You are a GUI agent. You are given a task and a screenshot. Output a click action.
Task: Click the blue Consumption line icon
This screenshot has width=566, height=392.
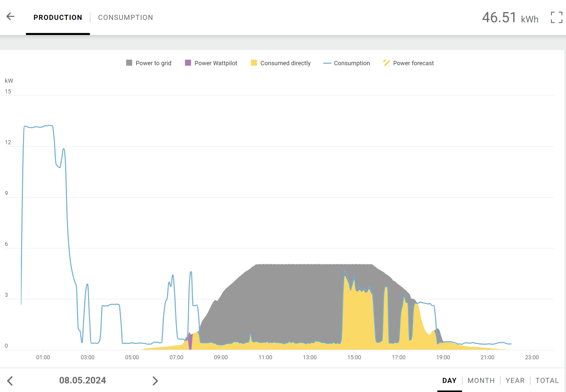[x=327, y=63]
